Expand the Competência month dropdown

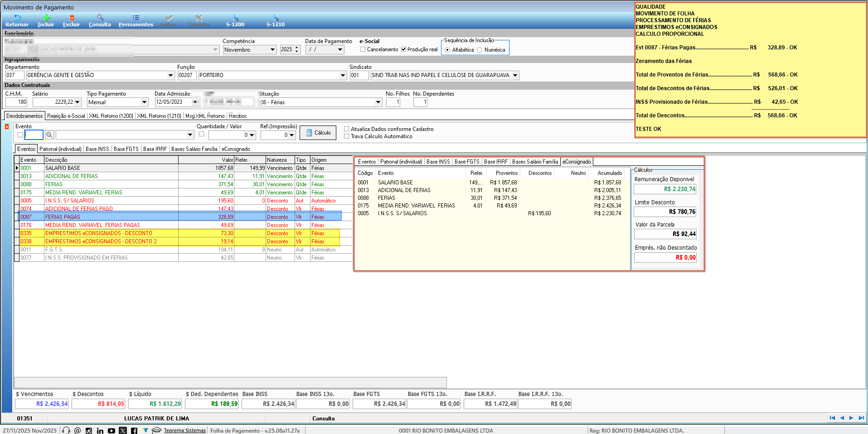[272, 50]
